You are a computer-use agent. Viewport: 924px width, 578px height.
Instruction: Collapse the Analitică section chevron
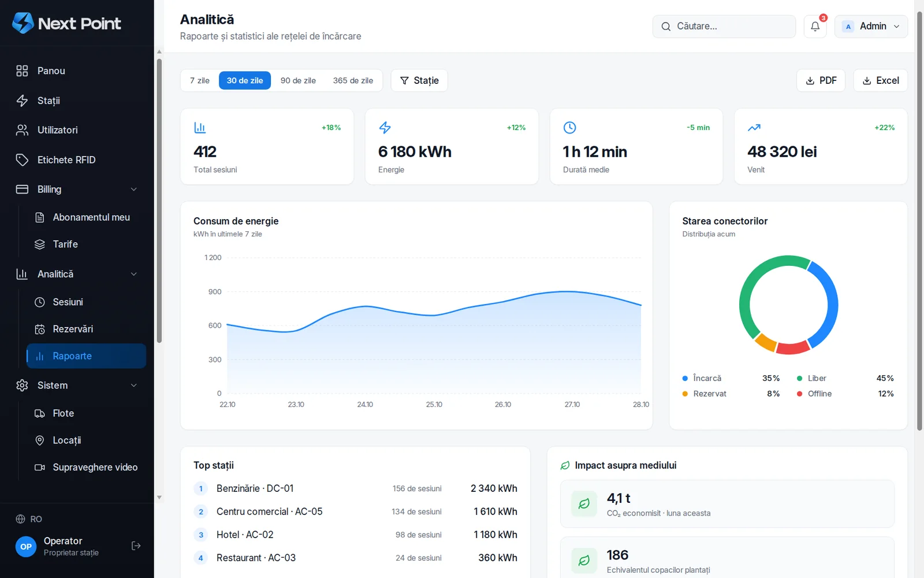tap(133, 274)
